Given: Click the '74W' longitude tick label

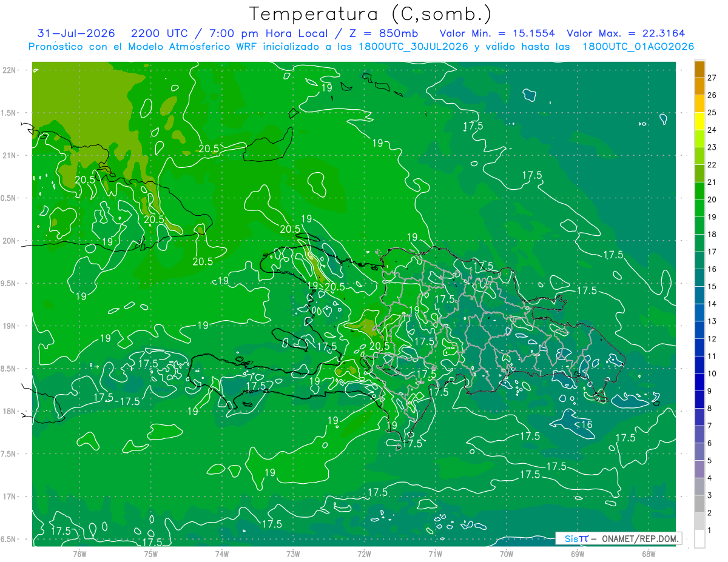Looking at the screenshot, I should pos(222,554).
